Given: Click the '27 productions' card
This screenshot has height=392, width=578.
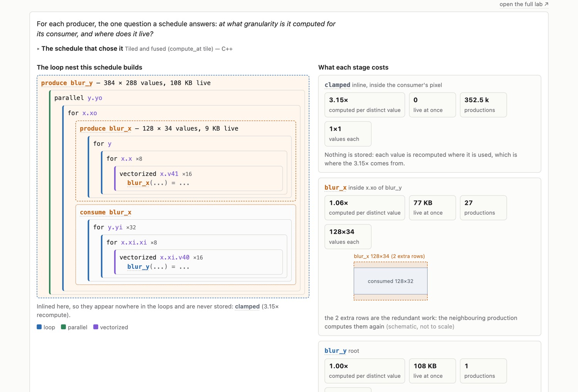Looking at the screenshot, I should pyautogui.click(x=483, y=208).
